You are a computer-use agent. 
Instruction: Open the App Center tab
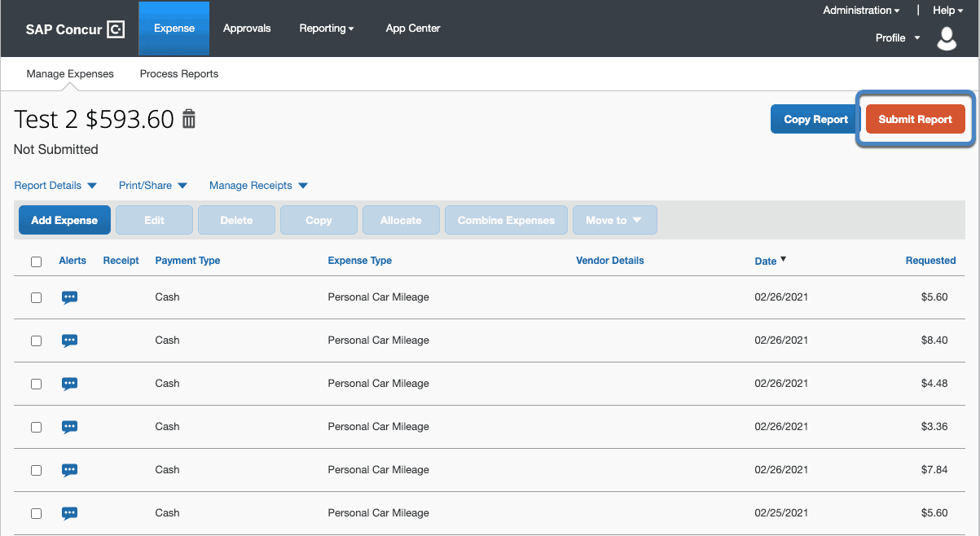(x=413, y=29)
